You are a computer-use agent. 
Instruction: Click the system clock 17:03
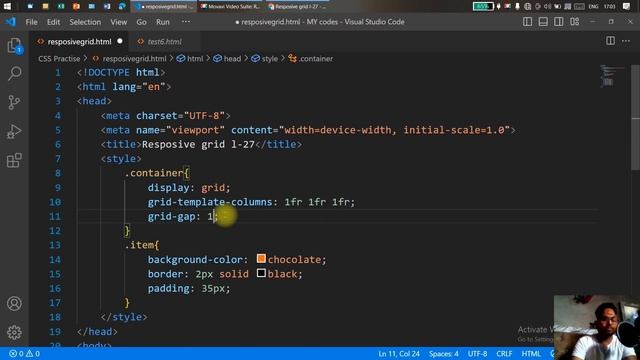click(x=609, y=7)
